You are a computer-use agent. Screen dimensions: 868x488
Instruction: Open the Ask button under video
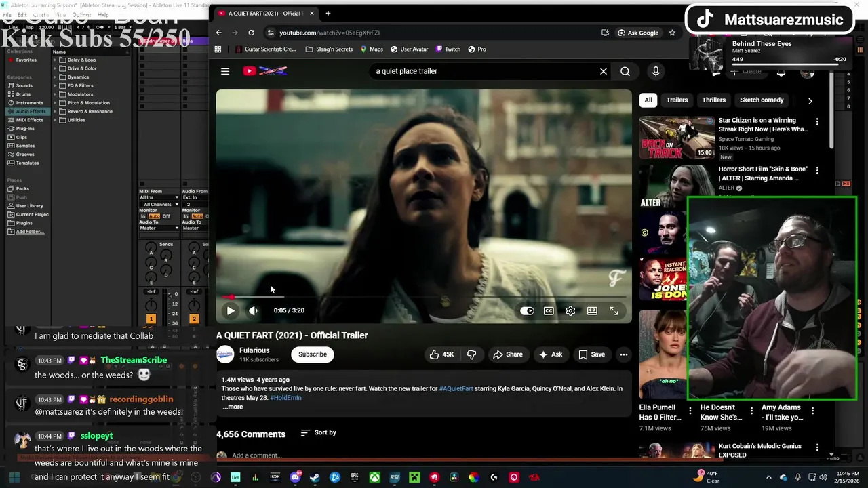[551, 354]
